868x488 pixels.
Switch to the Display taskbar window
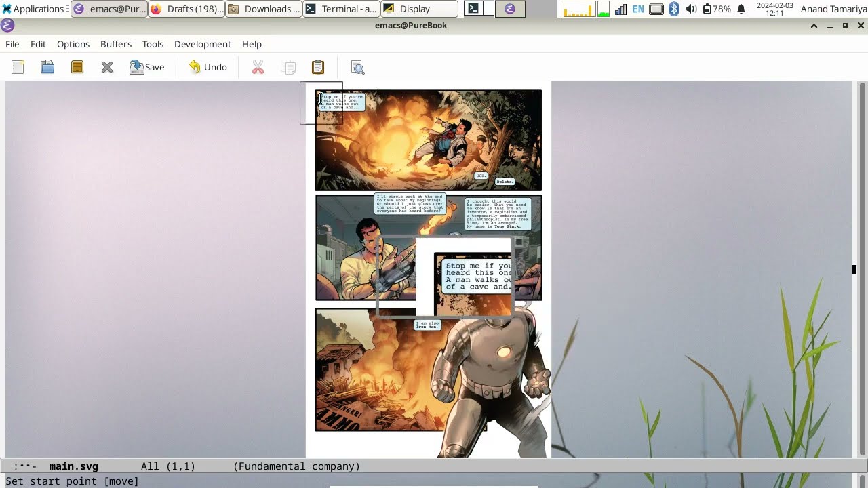[418, 9]
